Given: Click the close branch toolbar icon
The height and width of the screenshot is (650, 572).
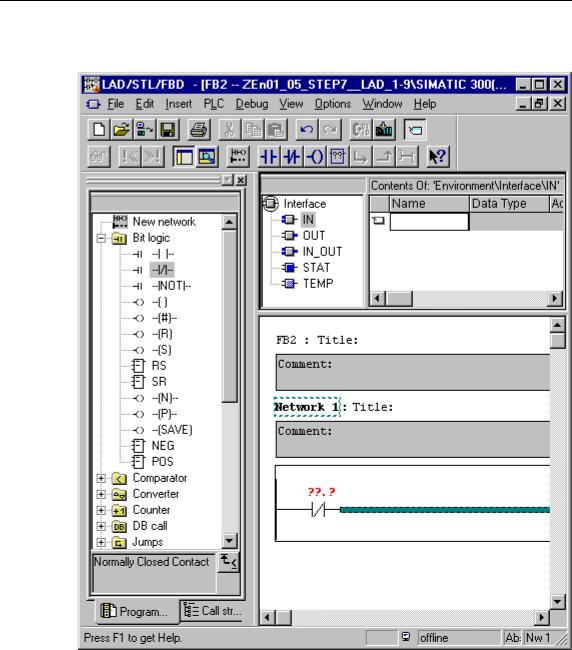Looking at the screenshot, I should 384,157.
